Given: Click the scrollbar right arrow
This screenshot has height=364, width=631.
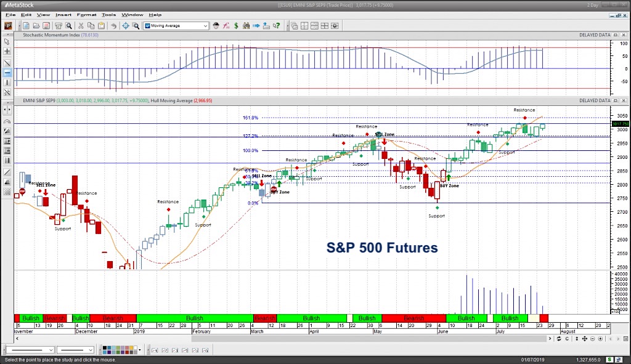Looking at the screenshot, I should (x=550, y=339).
